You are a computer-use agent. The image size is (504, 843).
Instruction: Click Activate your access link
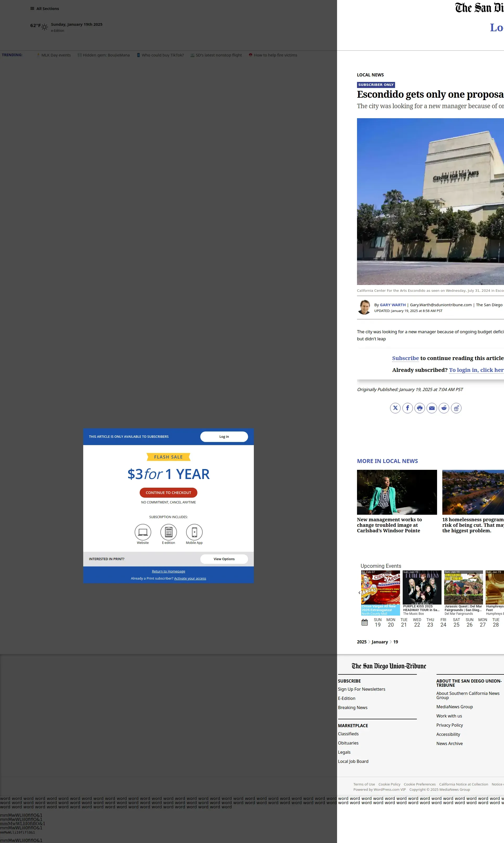pos(190,578)
